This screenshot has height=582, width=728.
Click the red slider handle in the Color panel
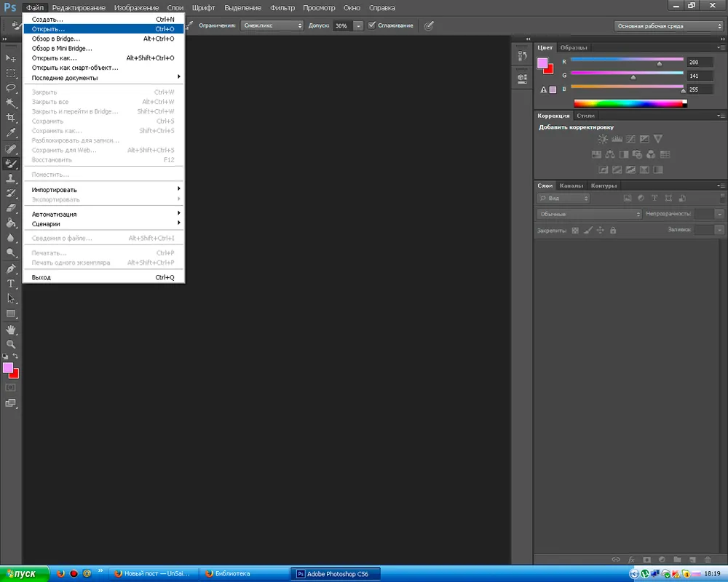(660, 64)
